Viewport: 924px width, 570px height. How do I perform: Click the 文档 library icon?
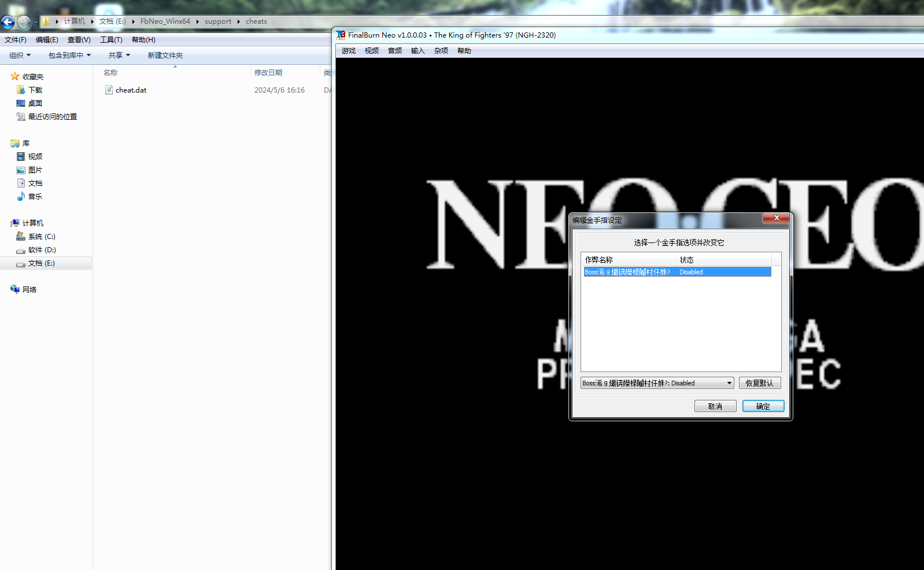(21, 183)
